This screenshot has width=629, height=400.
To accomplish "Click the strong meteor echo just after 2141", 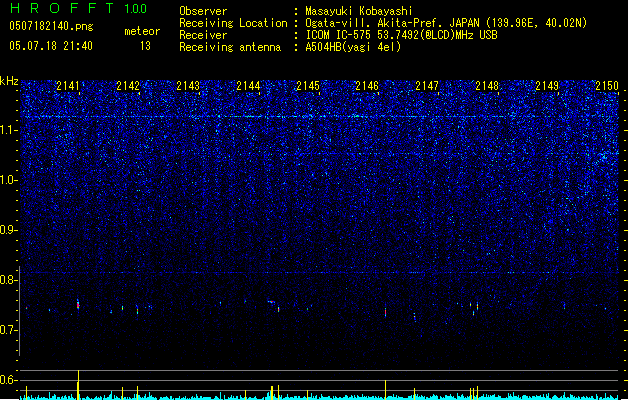I will click(x=78, y=305).
